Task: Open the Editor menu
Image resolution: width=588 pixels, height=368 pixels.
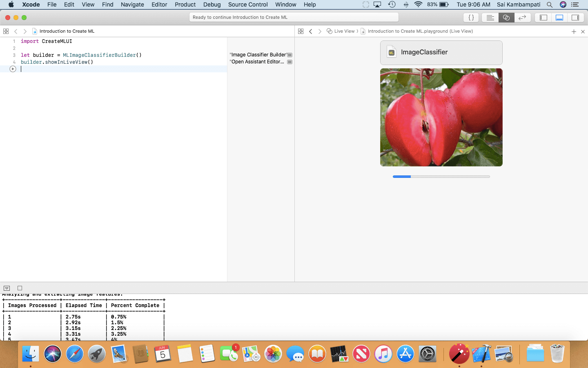Action: click(x=159, y=4)
